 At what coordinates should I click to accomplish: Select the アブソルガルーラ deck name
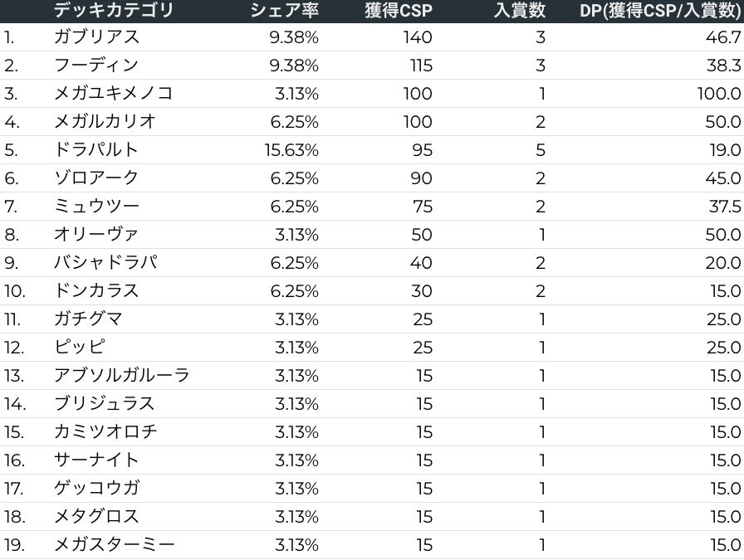(121, 376)
